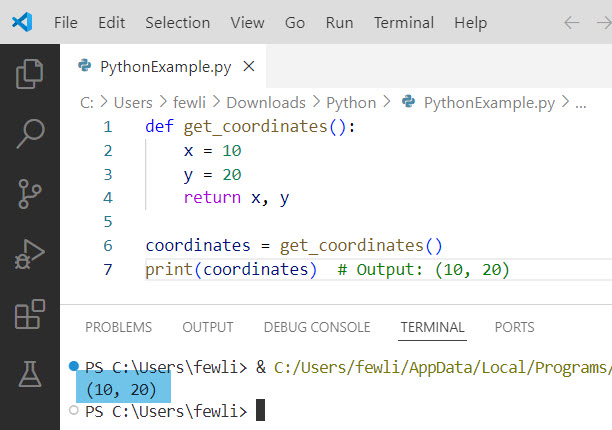Open the Search view in activity bar
Screen dimensions: 612x430
click(x=30, y=134)
